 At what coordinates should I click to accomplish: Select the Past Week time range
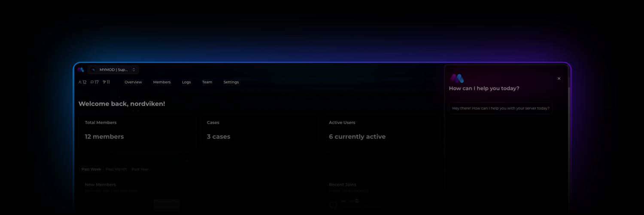tap(91, 169)
